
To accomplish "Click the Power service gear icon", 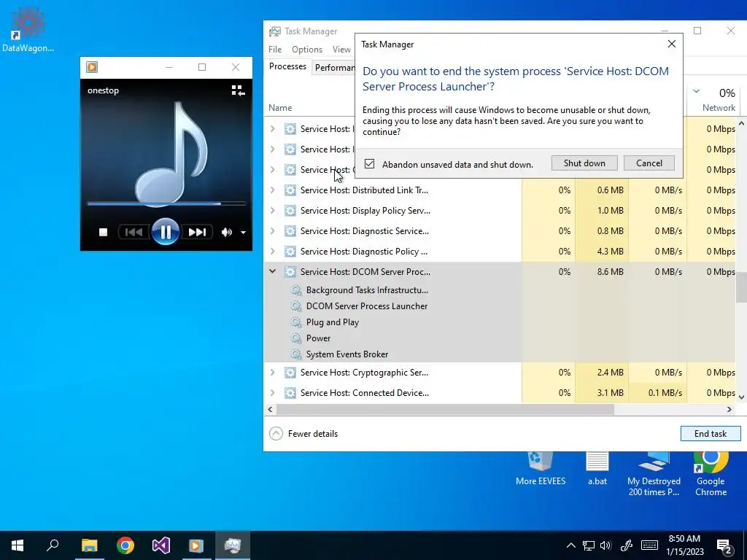I will [x=296, y=338].
